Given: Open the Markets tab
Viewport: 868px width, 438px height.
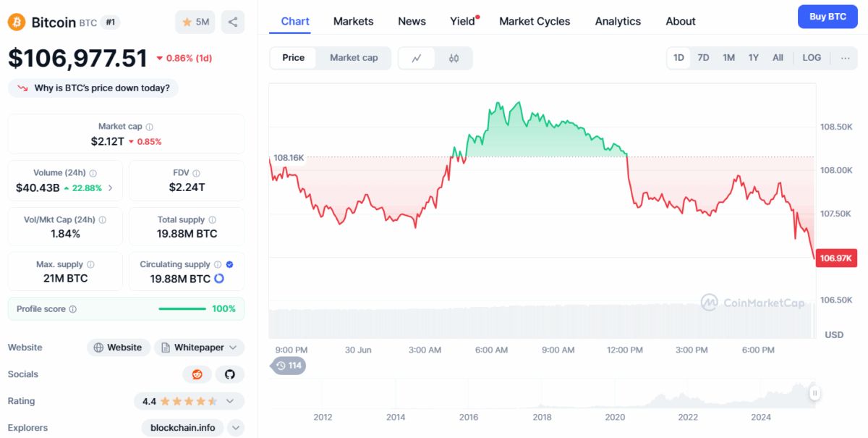Looking at the screenshot, I should (354, 22).
